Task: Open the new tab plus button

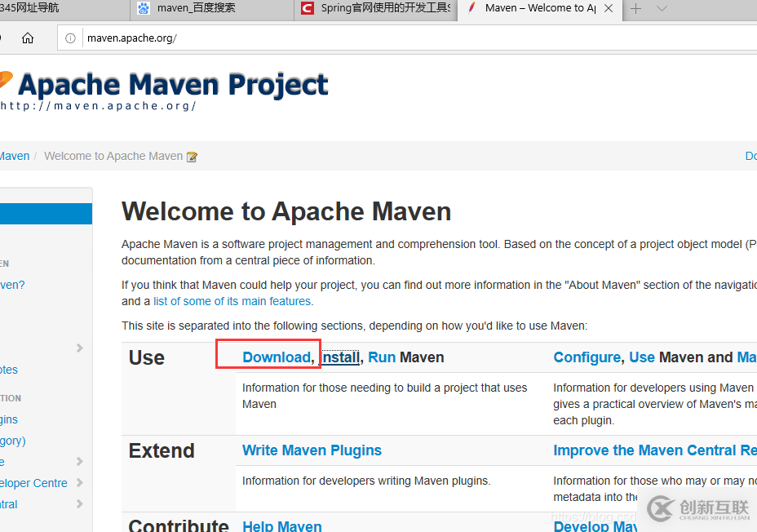Action: (635, 8)
